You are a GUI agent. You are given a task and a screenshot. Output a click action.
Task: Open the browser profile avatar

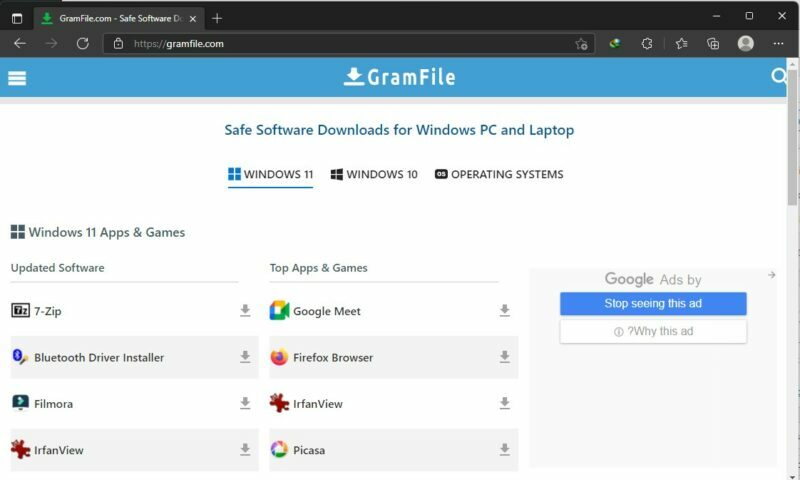[745, 43]
